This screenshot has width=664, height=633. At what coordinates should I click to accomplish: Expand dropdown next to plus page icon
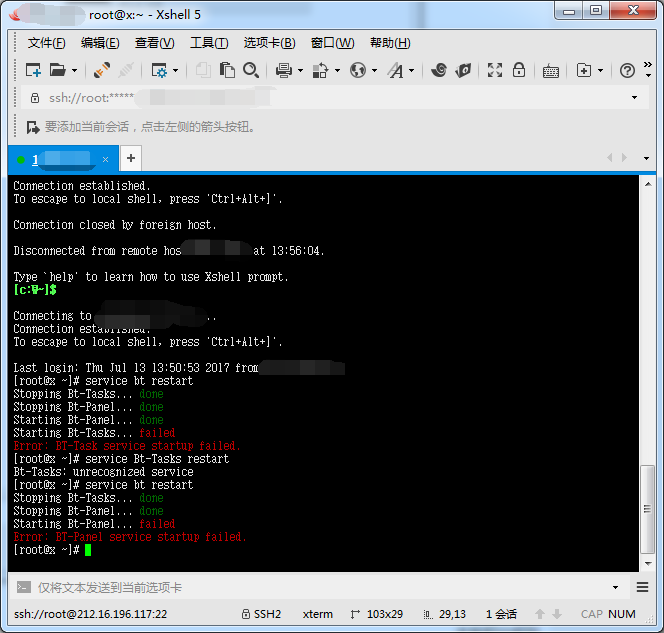click(600, 70)
